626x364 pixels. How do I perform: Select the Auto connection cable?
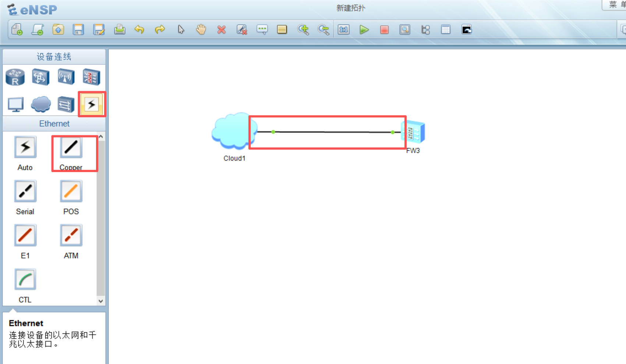(x=25, y=148)
